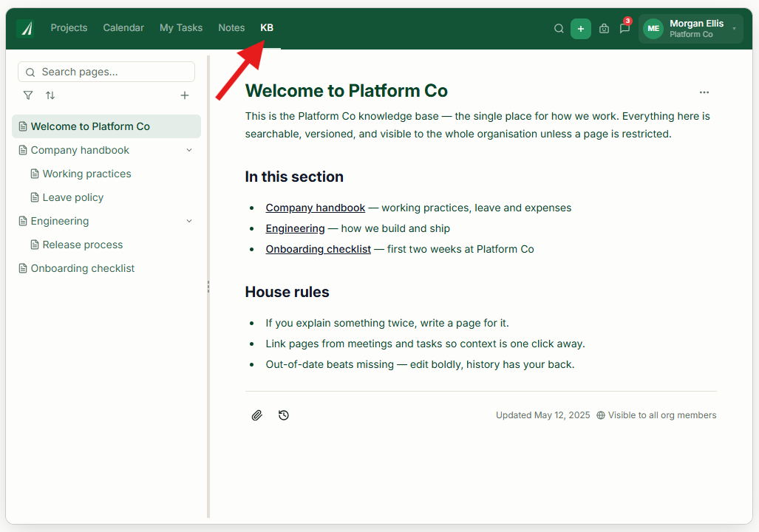This screenshot has height=532, width=759.
Task: Switch to the Calendar tab
Action: [x=123, y=27]
